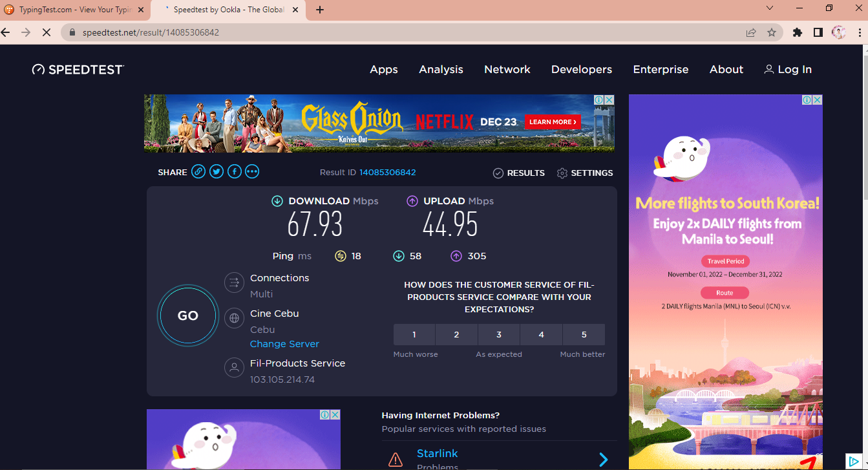
Task: Click the Connections icon
Action: pos(234,283)
